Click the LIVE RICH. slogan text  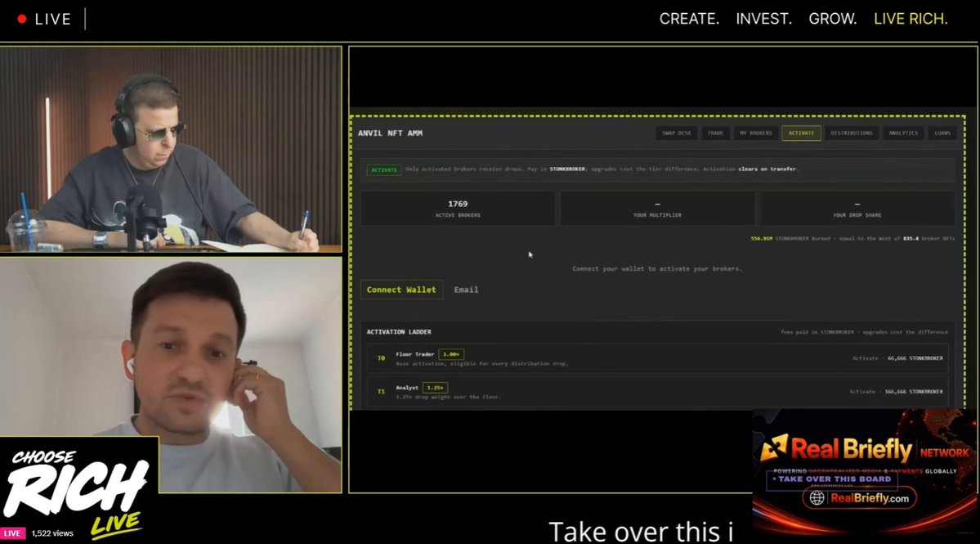click(911, 19)
